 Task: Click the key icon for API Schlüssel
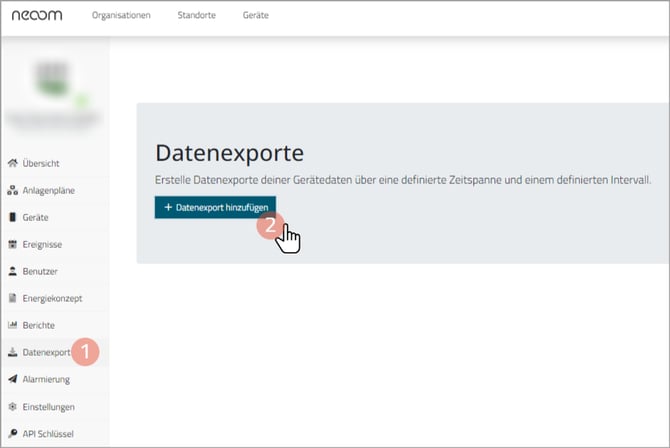pyautogui.click(x=12, y=434)
